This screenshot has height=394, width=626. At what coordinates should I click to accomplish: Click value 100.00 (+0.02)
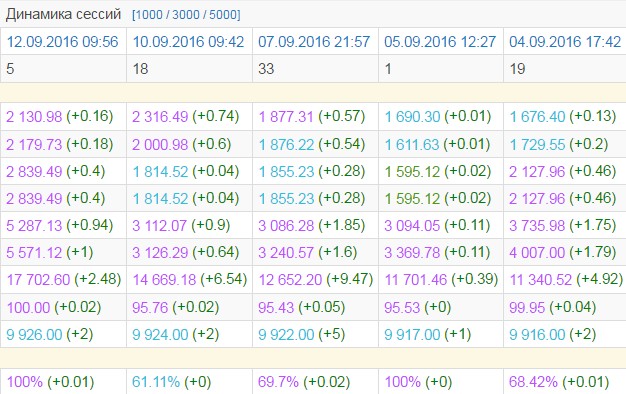(x=54, y=307)
